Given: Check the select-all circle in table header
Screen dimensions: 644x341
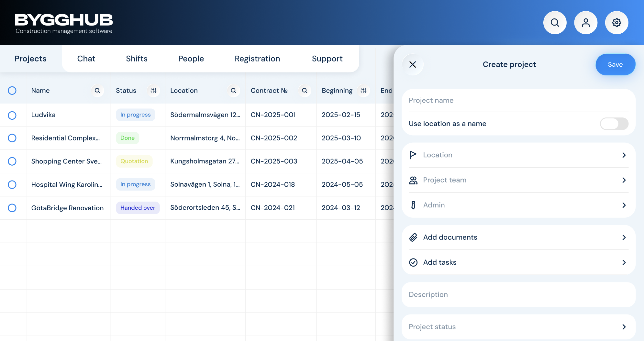Looking at the screenshot, I should (x=12, y=91).
